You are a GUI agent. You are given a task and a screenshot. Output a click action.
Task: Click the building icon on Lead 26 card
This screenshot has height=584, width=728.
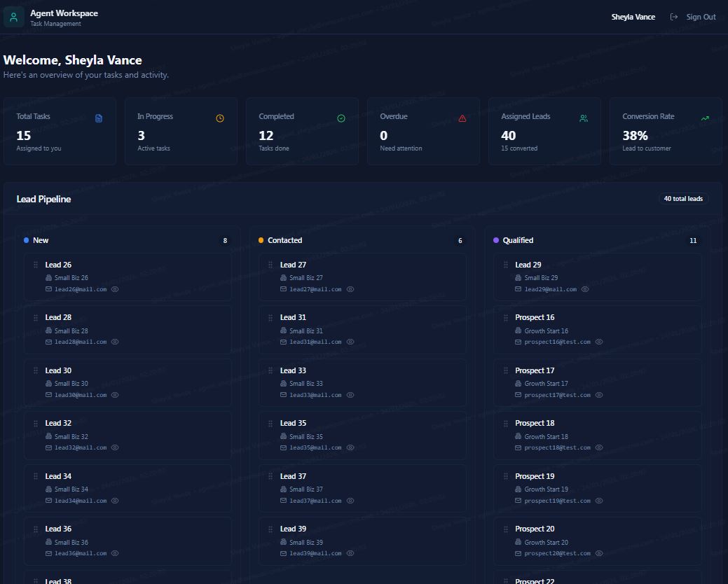[x=48, y=277]
